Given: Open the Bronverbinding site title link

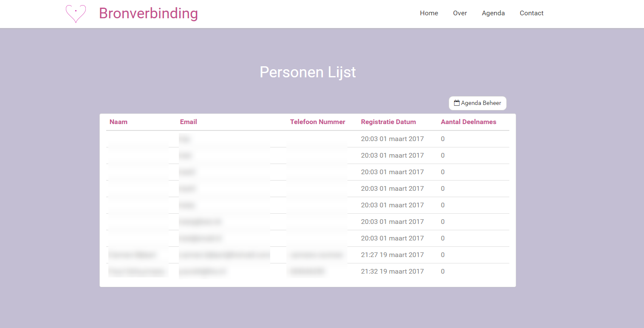Looking at the screenshot, I should point(148,13).
